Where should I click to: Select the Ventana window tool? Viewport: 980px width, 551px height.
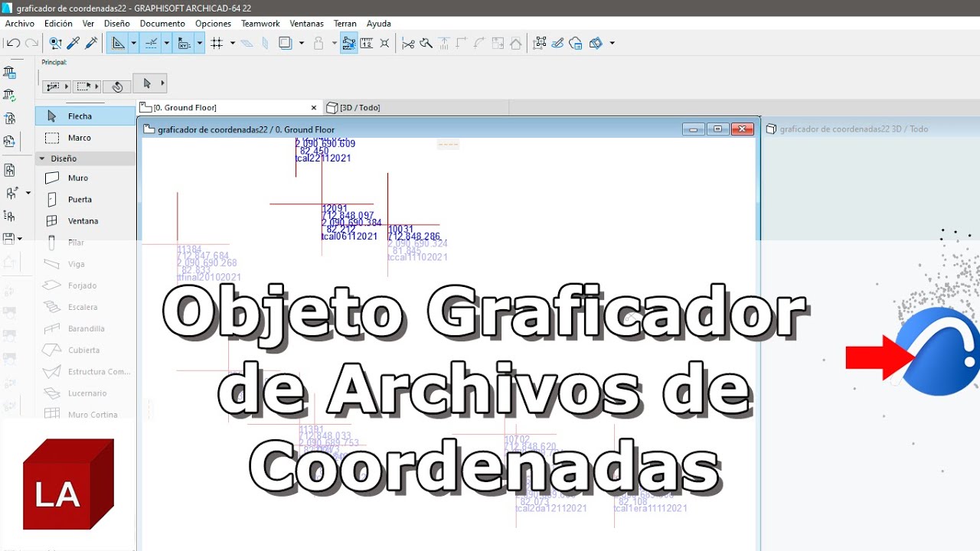pos(86,220)
